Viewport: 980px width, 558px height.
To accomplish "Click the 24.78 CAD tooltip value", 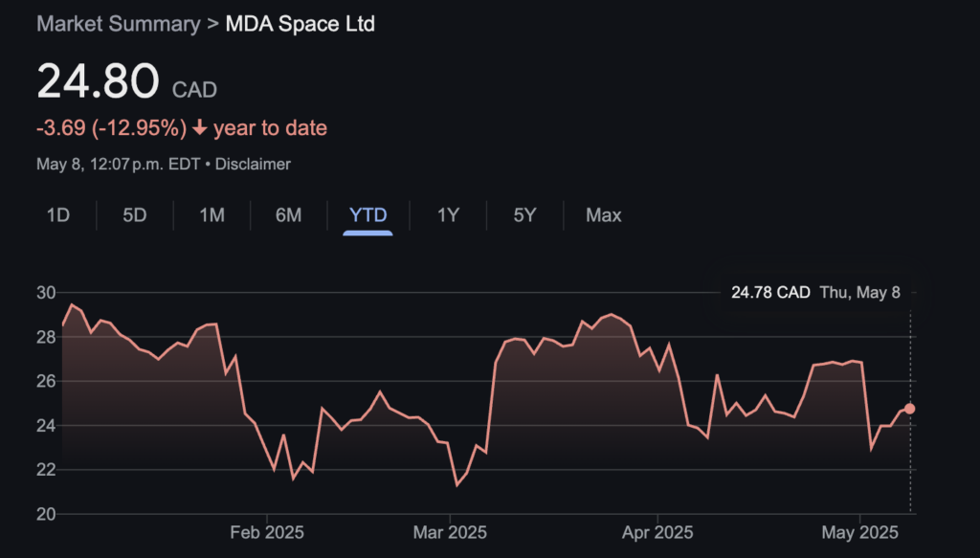I will point(770,293).
